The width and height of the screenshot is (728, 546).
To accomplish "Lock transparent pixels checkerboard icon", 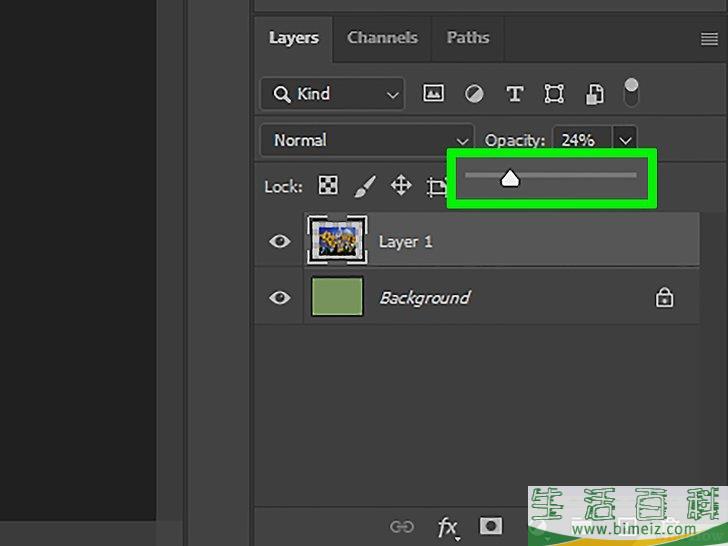I will (x=328, y=186).
